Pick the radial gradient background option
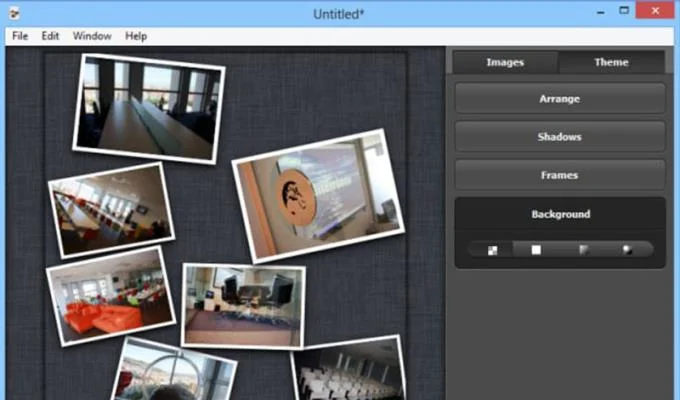This screenshot has height=400, width=680. click(627, 250)
